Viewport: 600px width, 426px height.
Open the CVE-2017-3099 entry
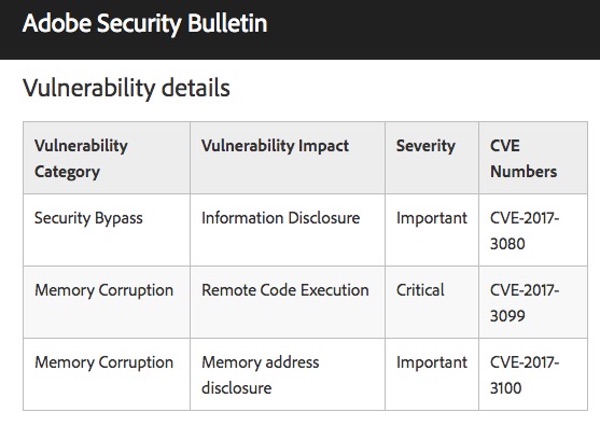[525, 302]
